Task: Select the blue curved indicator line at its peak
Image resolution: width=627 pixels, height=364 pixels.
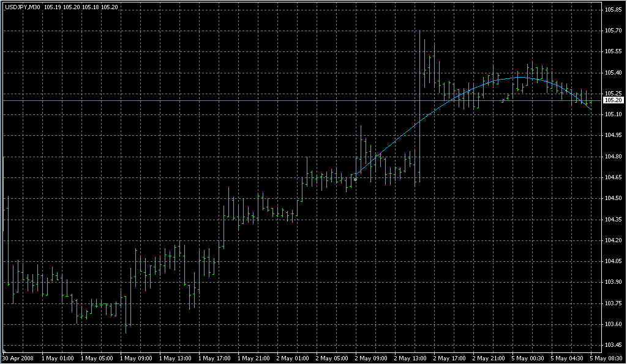Action: [519, 78]
